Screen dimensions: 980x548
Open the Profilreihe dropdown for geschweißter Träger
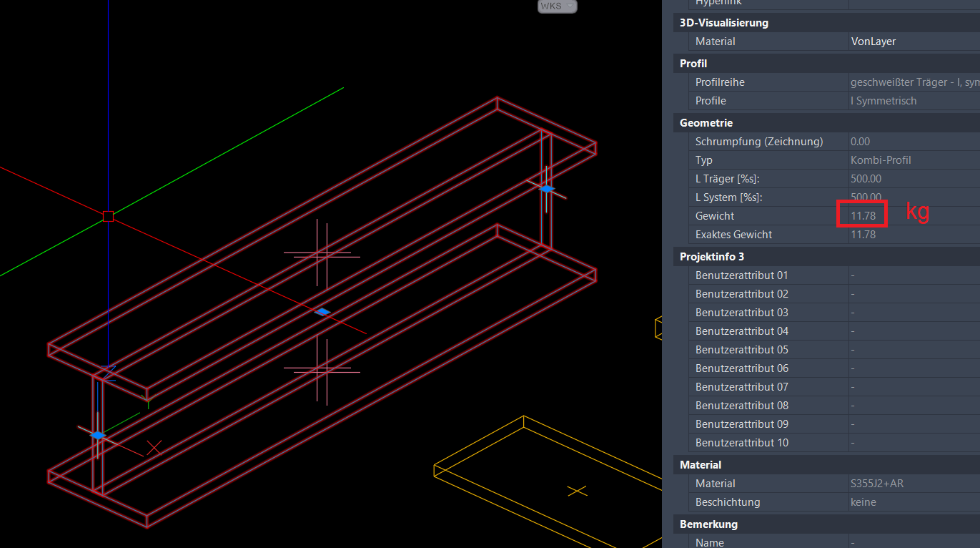tap(908, 82)
